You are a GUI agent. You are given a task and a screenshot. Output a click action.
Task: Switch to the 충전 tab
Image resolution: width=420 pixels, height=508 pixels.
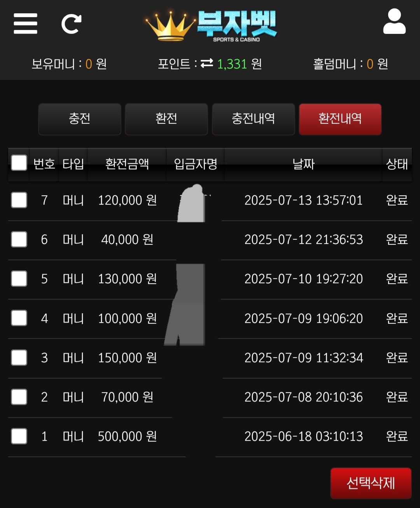[x=80, y=119]
